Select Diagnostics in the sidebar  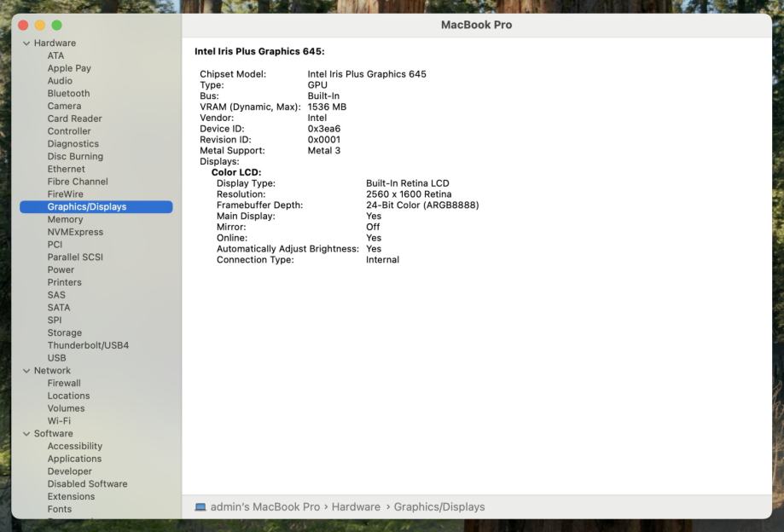[73, 144]
